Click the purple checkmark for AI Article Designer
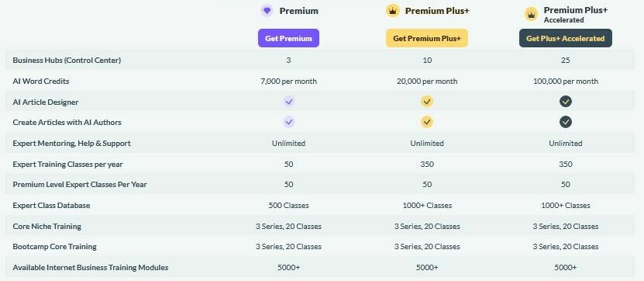This screenshot has width=644, height=281. coord(289,101)
